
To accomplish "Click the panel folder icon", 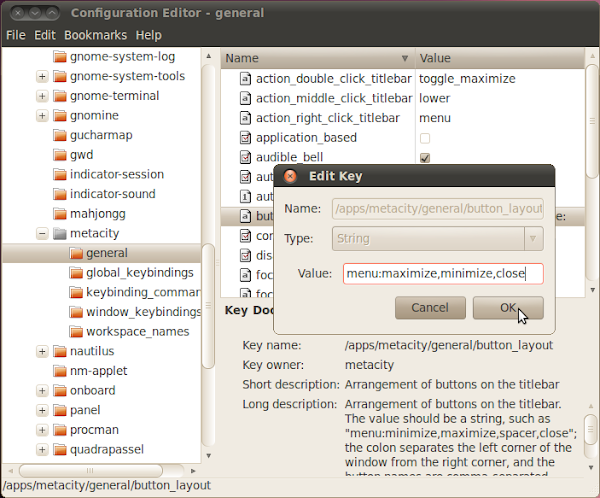I will click(x=60, y=410).
